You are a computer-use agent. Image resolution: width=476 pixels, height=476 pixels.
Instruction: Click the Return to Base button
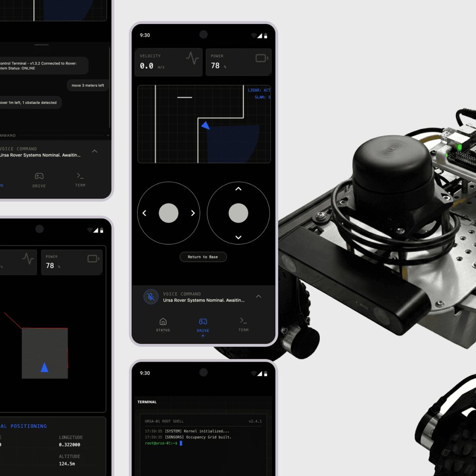[x=203, y=257]
